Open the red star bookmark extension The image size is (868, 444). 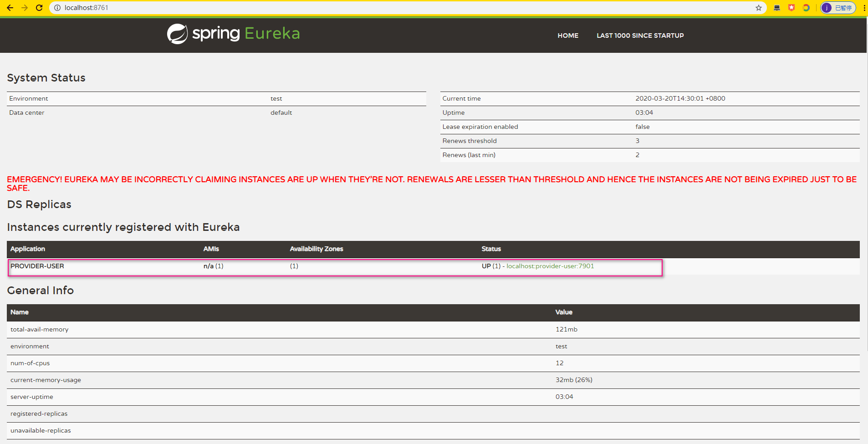[x=791, y=7]
